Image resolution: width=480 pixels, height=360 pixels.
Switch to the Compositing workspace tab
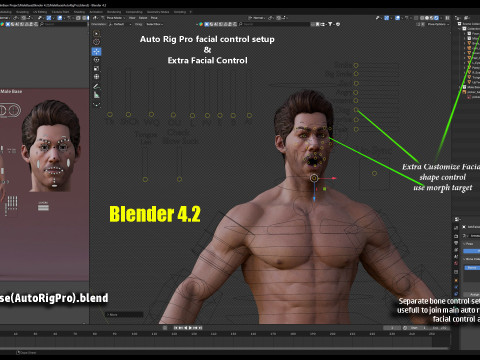pyautogui.click(x=134, y=12)
